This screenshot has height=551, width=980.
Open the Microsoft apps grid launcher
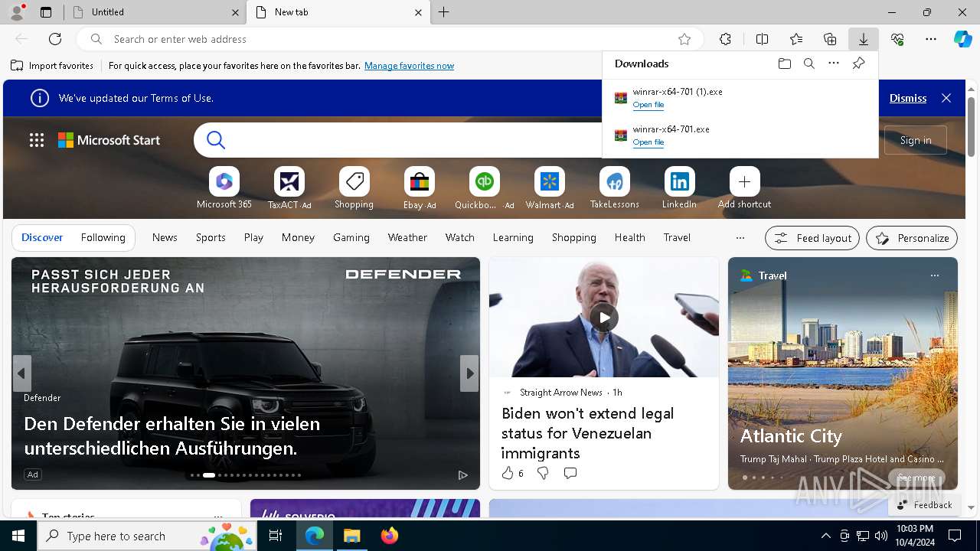coord(37,140)
